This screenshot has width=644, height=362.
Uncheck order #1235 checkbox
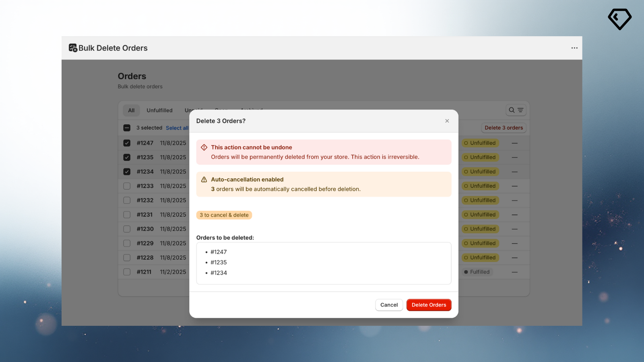127,157
